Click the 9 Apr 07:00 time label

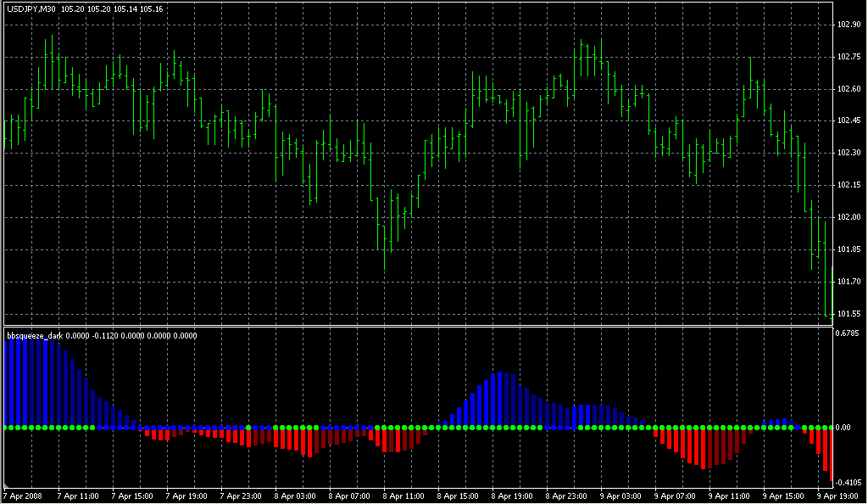pos(674,496)
